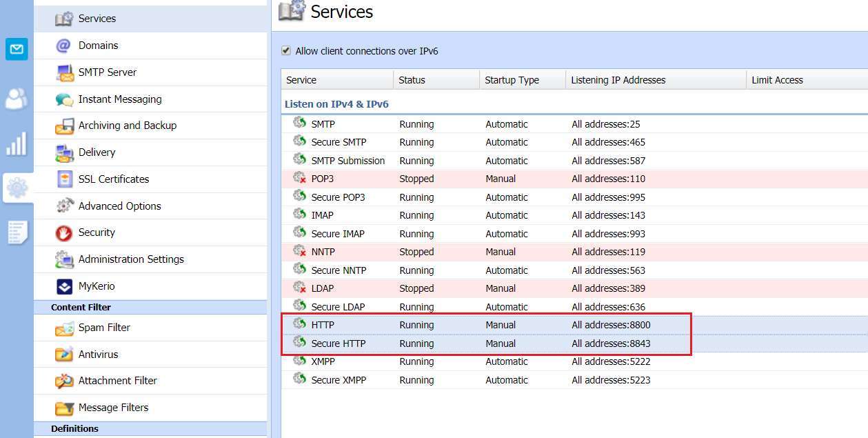868x438 pixels.
Task: Click the LDAP Manual startup cell
Action: (x=501, y=288)
